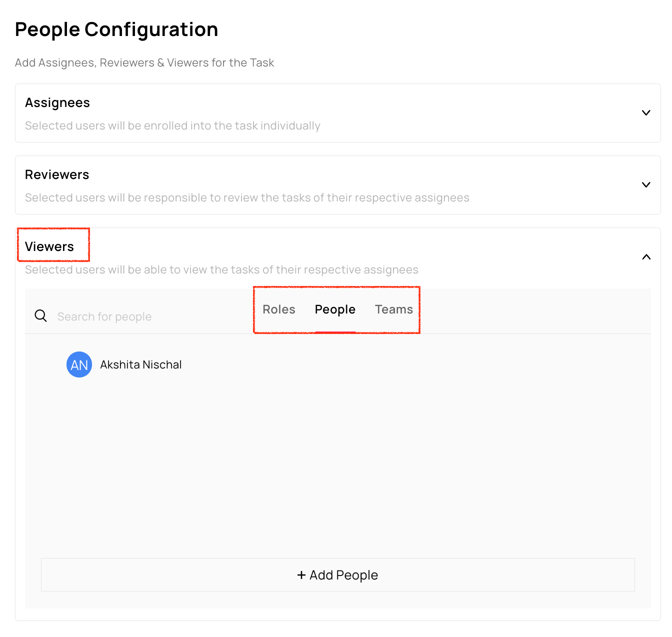Click the People Configuration title
Viewport: 672px width, 637px height.
point(116,29)
